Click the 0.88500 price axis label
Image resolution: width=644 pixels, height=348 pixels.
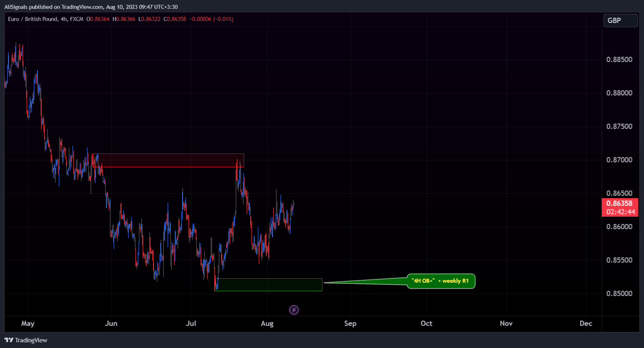click(x=619, y=60)
